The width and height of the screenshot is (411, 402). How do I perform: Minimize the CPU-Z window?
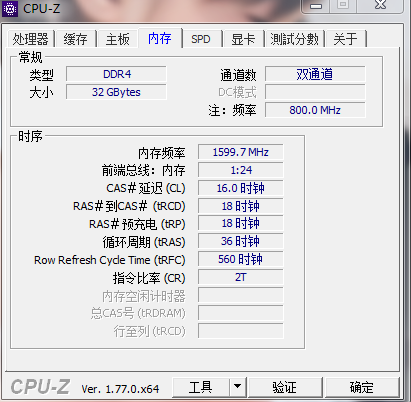[x=315, y=6]
